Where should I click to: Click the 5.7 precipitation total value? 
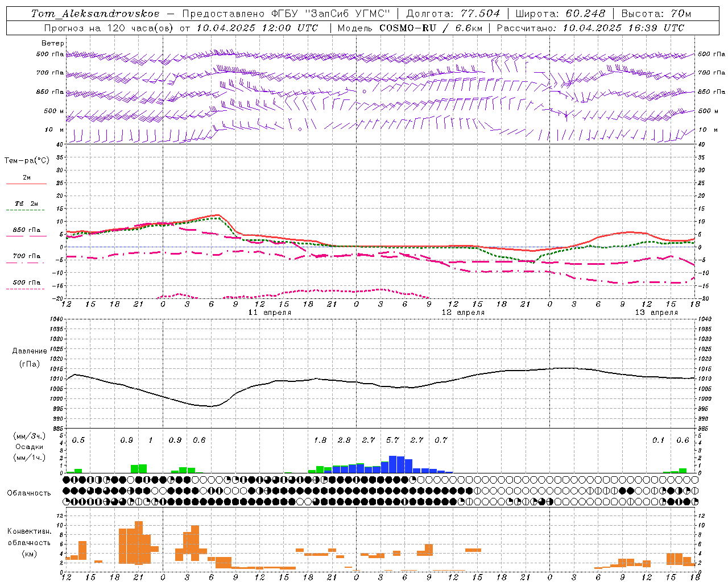[x=392, y=440]
